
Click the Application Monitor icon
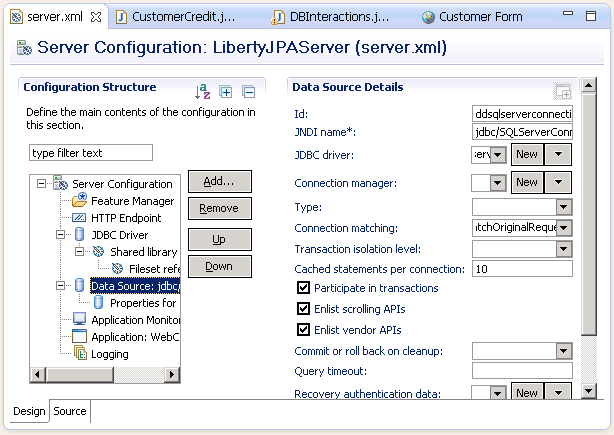80,320
